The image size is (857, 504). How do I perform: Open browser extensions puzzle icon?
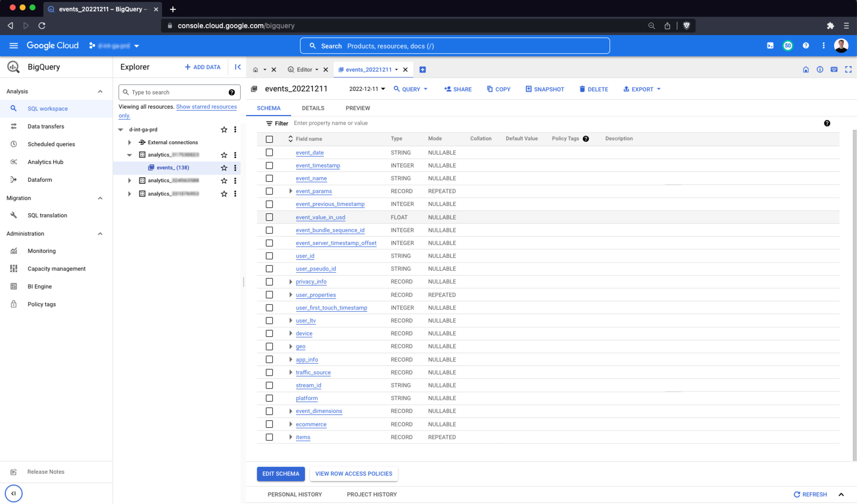click(830, 26)
